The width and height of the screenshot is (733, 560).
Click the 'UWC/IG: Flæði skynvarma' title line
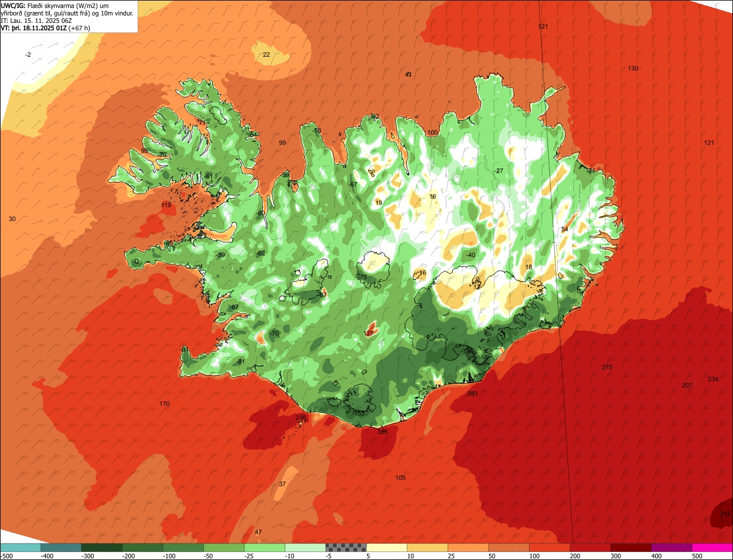pos(54,5)
